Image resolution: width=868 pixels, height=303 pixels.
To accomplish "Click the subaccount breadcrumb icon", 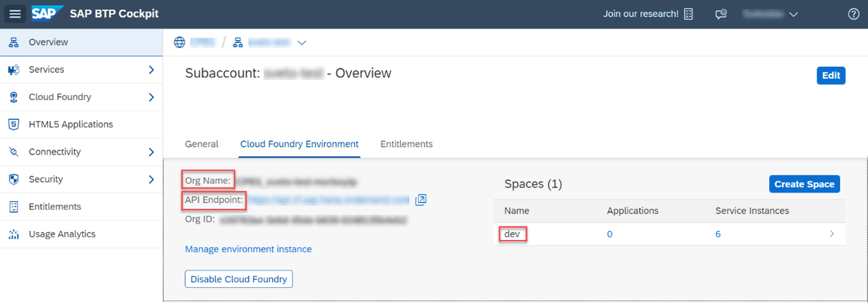I will pos(238,43).
